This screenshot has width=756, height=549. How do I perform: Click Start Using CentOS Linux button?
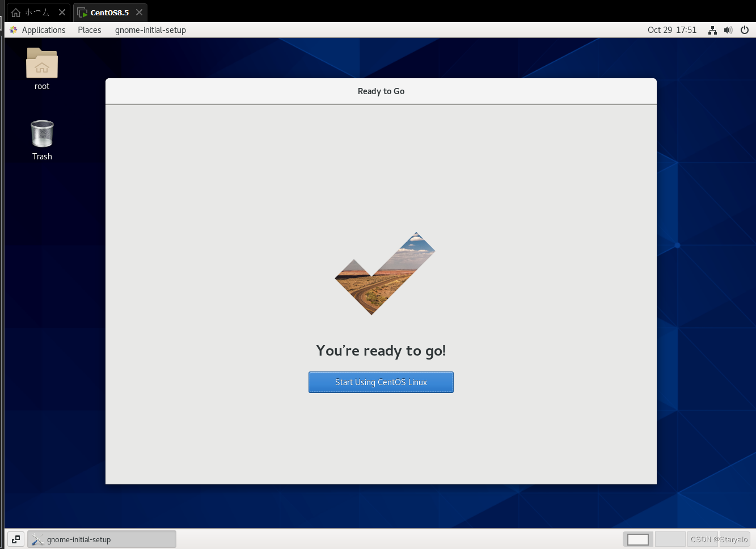pyautogui.click(x=381, y=382)
